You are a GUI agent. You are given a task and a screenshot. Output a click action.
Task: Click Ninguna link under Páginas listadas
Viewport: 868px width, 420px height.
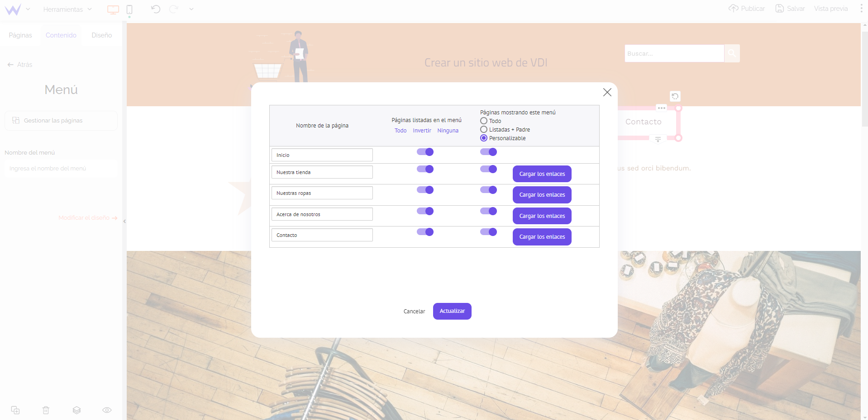pos(448,131)
